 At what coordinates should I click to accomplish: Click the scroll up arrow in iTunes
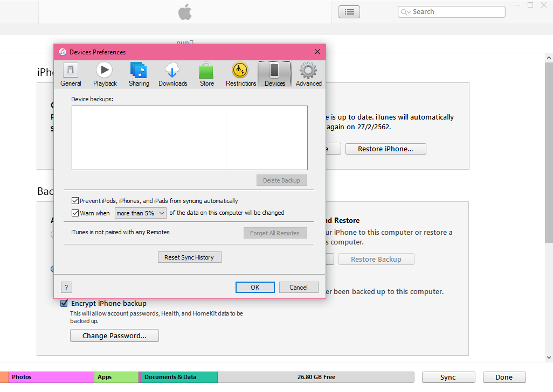[549, 58]
